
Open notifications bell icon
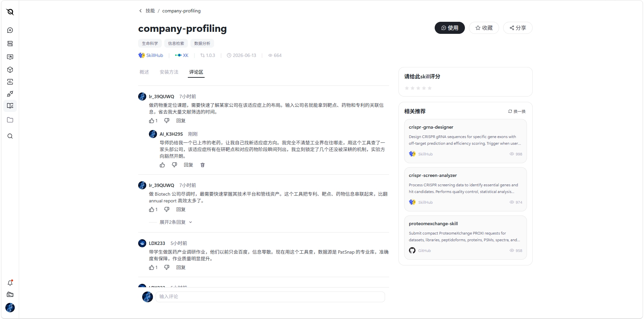10,283
